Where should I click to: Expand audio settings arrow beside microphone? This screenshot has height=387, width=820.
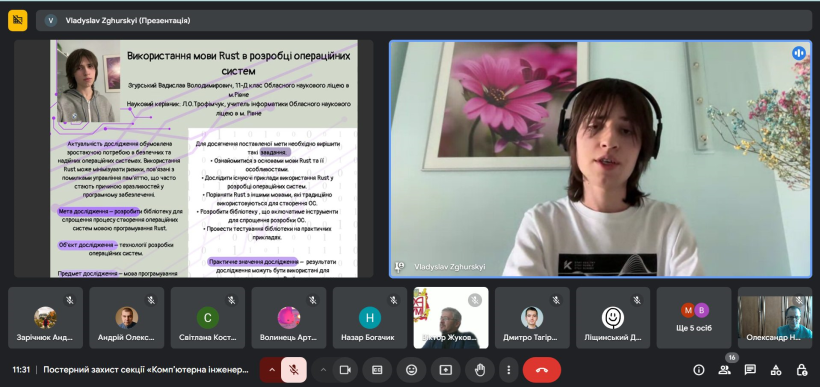tap(271, 370)
